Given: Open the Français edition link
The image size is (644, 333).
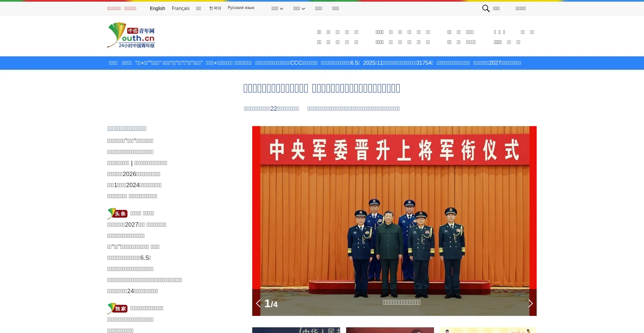Looking at the screenshot, I should click(x=180, y=8).
